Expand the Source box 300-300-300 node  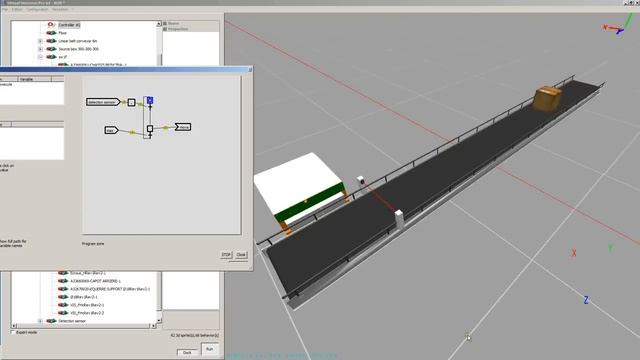(x=40, y=49)
